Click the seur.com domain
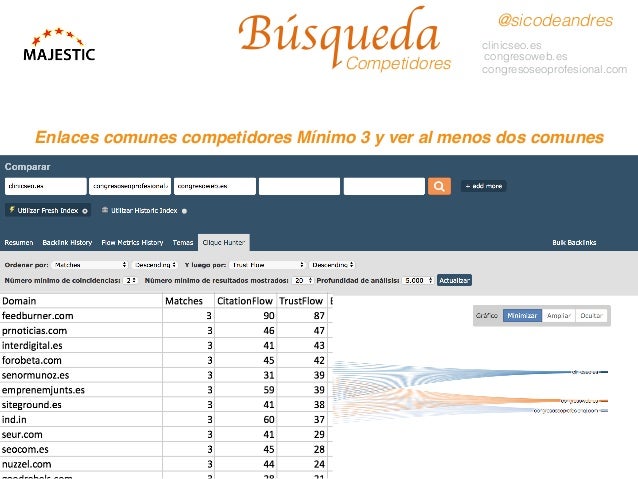Screen dimensions: 638x479 pyautogui.click(x=22, y=435)
